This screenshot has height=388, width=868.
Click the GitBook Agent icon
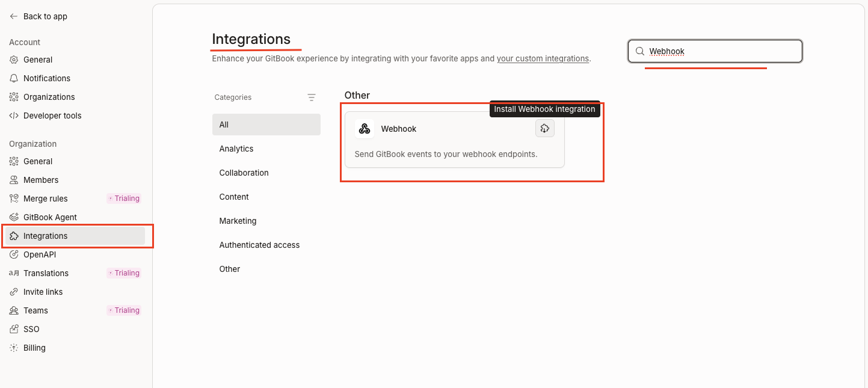click(14, 217)
